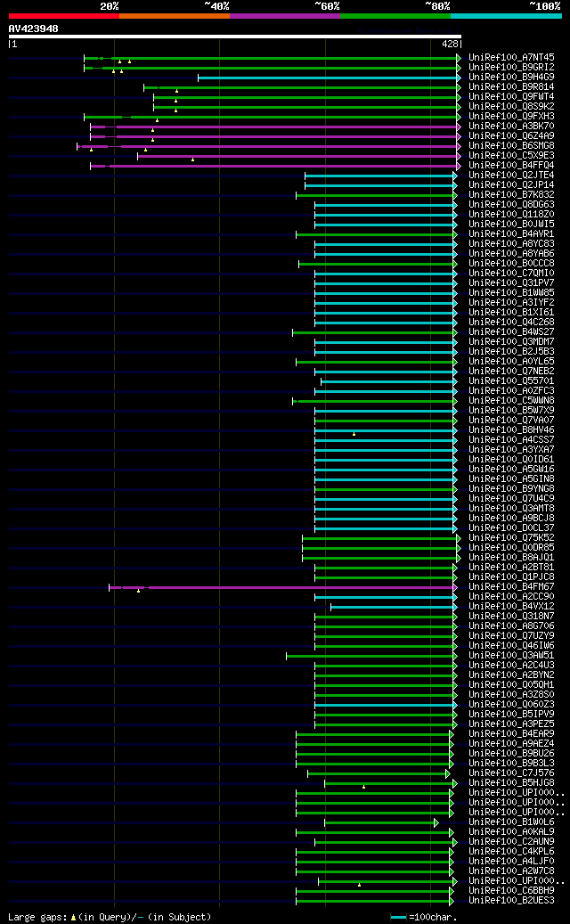This screenshot has width=570, height=924.
Task: Click the purple alignment bar for UniRef100_A3BK70
Action: click(x=275, y=127)
